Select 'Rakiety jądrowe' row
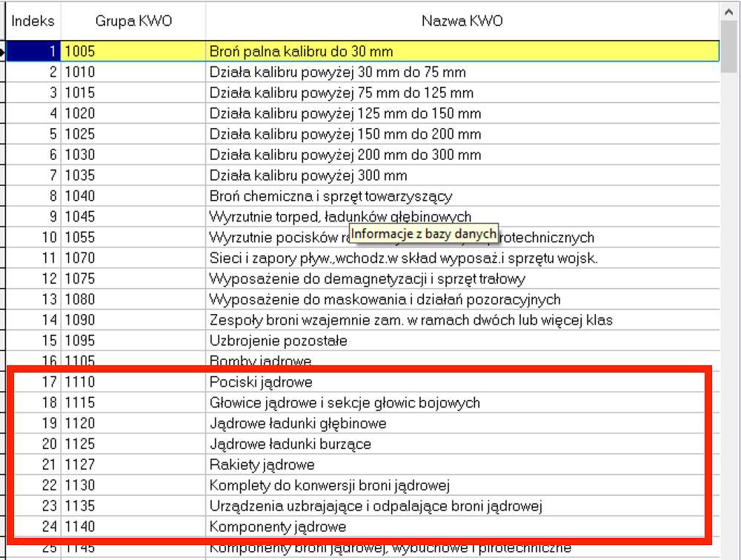Viewport: 741px width, 560px height. (363, 464)
